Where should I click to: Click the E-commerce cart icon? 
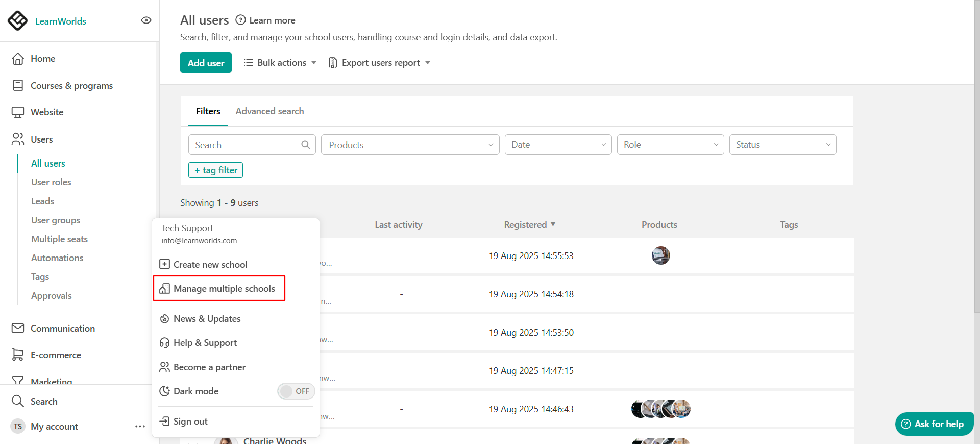click(x=18, y=355)
